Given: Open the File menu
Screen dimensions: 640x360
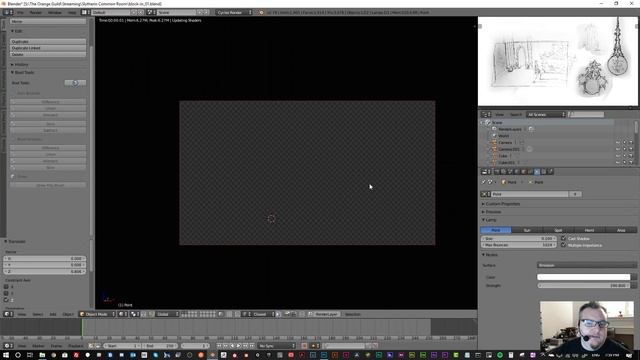Looking at the screenshot, I should (20, 12).
